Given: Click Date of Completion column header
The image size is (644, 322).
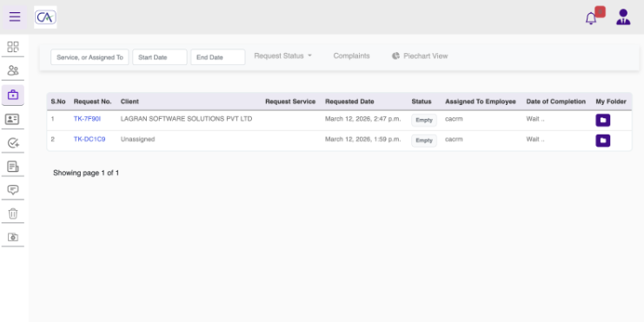Looking at the screenshot, I should click(556, 102).
